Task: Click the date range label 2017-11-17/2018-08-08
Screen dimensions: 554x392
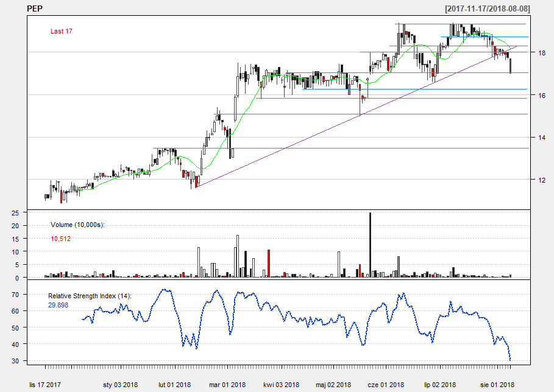Action: pos(488,9)
